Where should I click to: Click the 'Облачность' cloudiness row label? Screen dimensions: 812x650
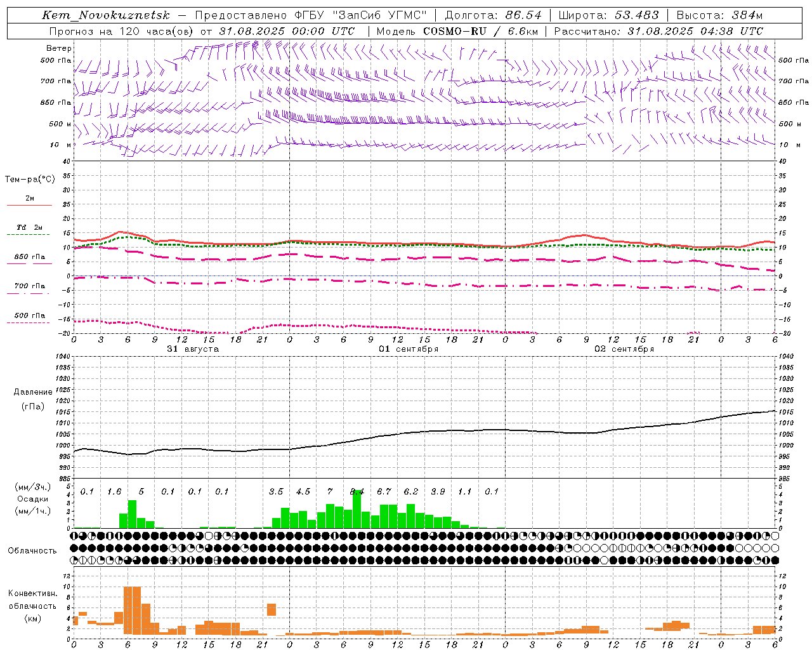click(32, 551)
